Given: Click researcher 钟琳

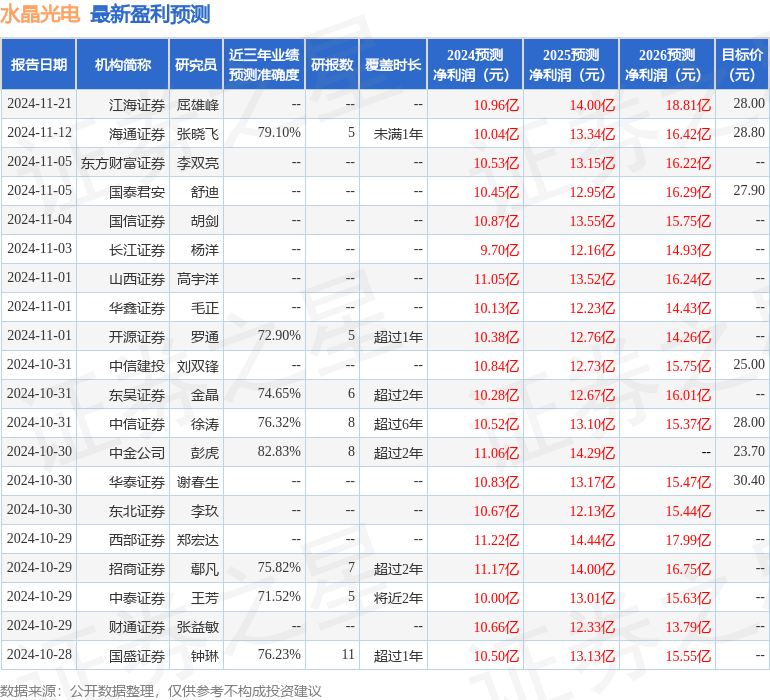Looking at the screenshot, I should coord(205,655).
